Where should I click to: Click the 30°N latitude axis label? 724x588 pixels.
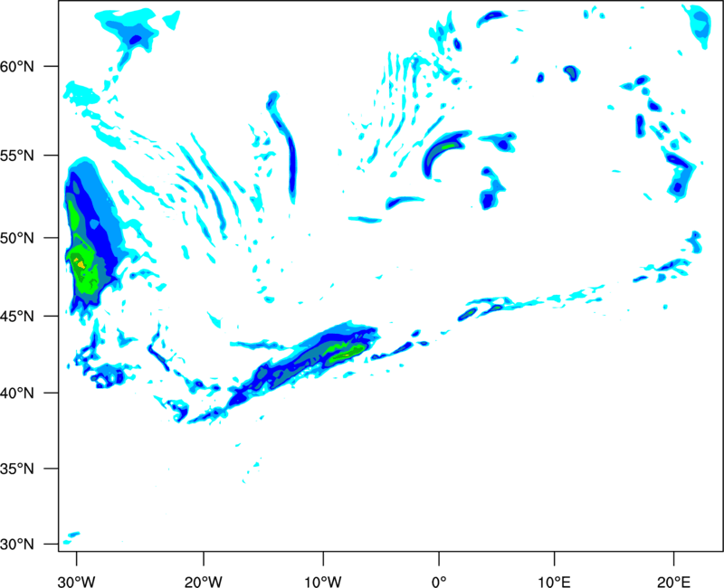(17, 545)
